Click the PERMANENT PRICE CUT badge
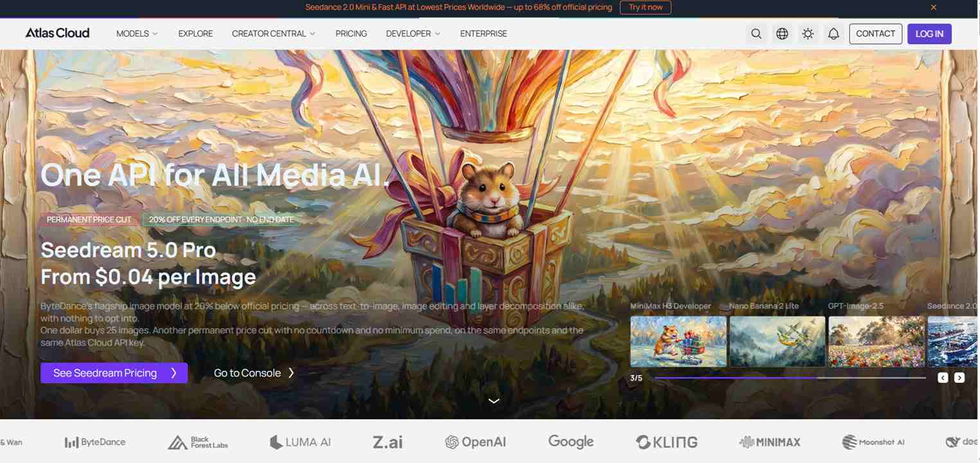 (x=89, y=219)
